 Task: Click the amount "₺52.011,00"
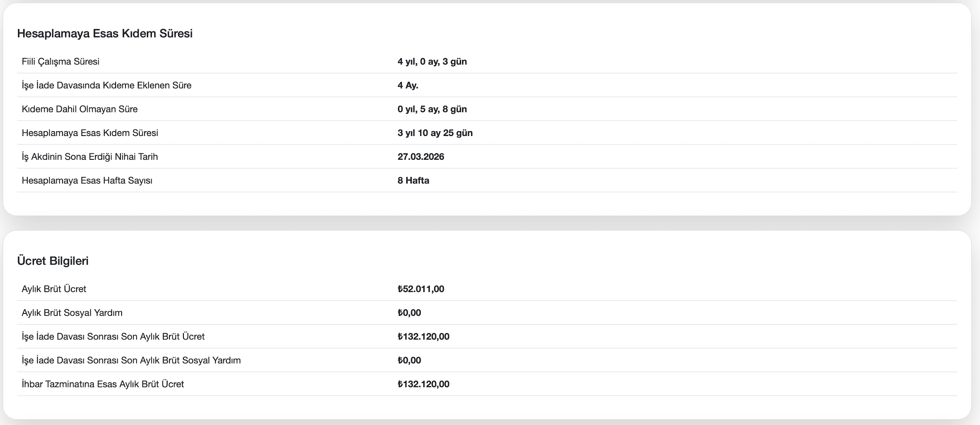click(421, 289)
